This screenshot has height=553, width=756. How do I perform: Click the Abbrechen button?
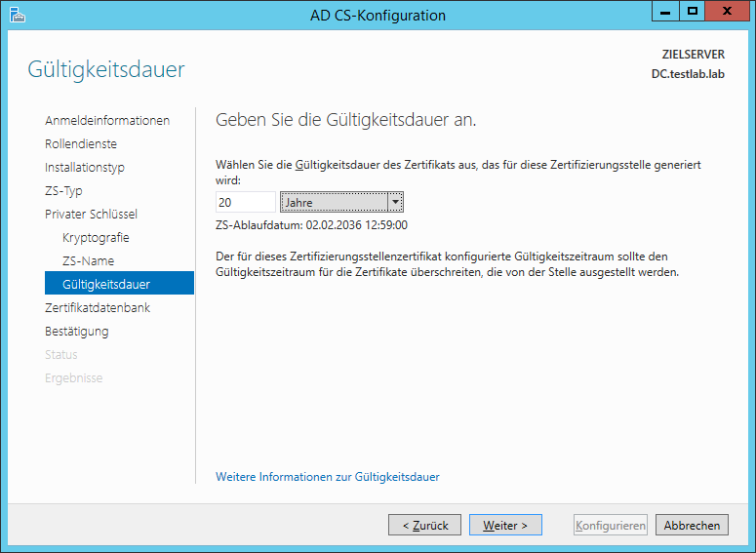coord(692,525)
